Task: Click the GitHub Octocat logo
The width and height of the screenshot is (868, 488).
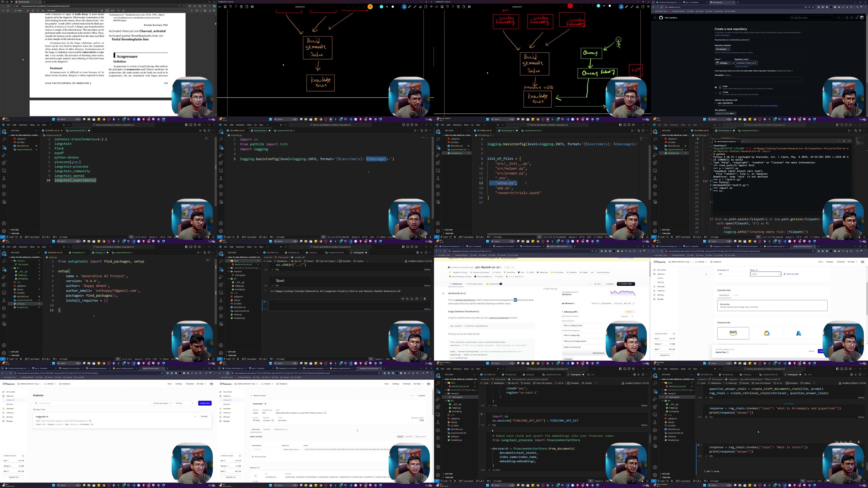Action: tap(661, 18)
